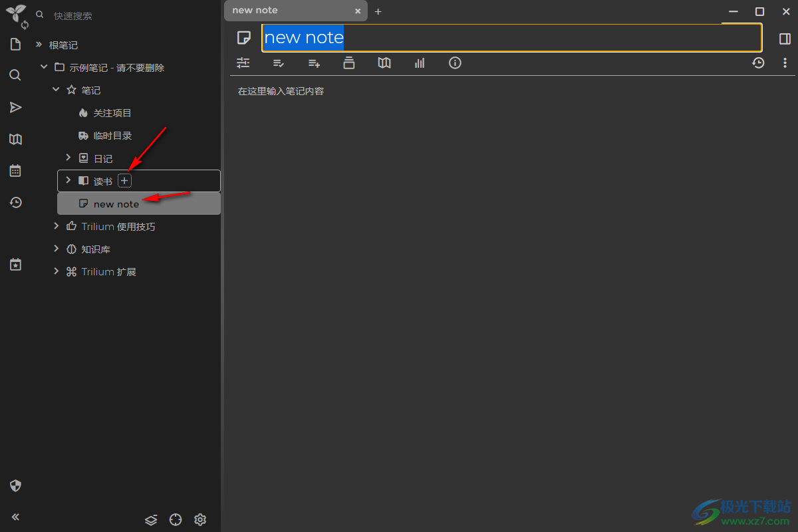Click the quick search magnifier icon

tap(39, 15)
